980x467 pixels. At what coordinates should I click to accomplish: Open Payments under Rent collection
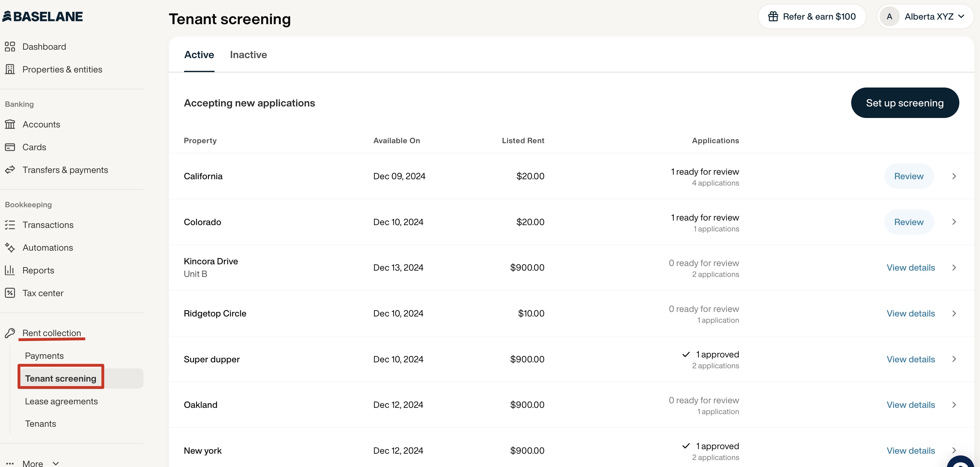pos(44,355)
